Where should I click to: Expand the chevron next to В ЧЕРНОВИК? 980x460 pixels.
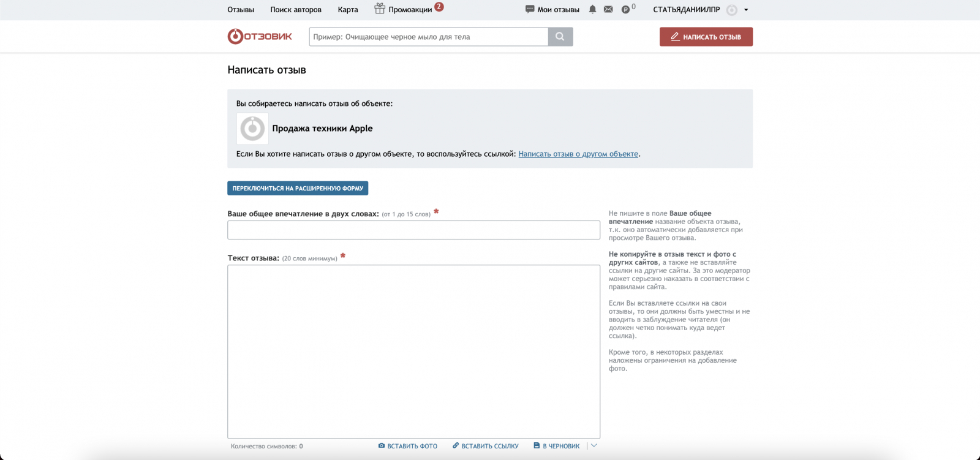[594, 446]
